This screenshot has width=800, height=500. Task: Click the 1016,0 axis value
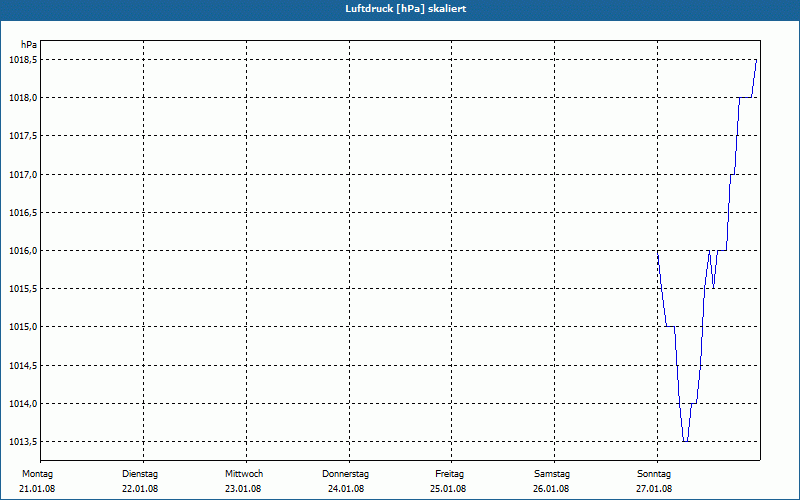click(23, 251)
